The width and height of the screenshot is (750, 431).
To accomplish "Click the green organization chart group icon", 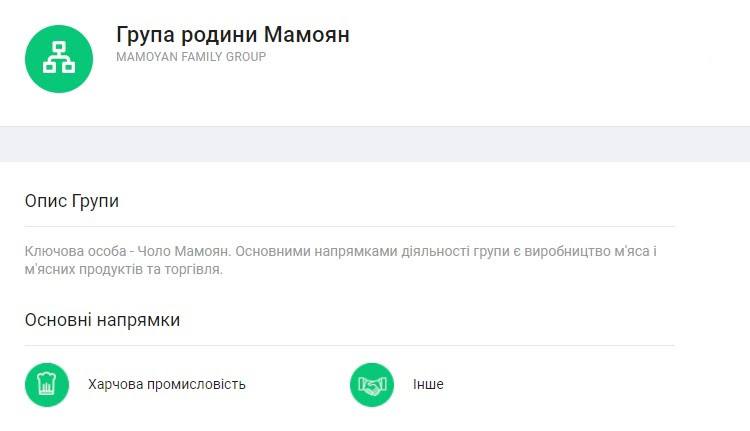I will coord(58,58).
